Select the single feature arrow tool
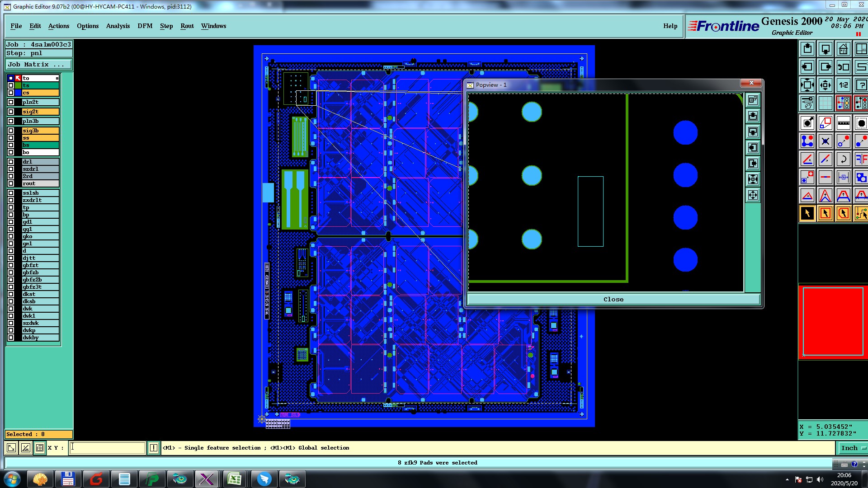The image size is (868, 488). pyautogui.click(x=807, y=213)
